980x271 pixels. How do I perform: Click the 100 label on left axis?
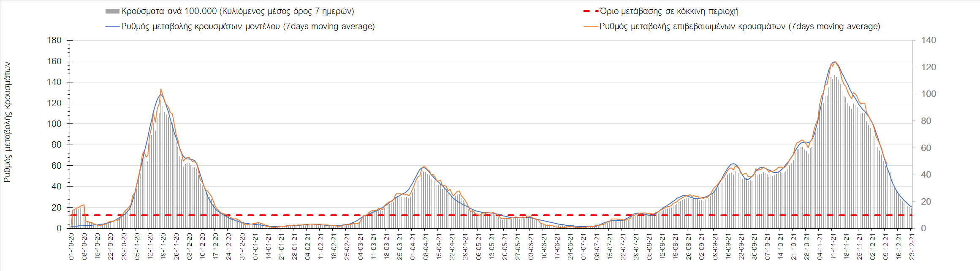coord(54,124)
